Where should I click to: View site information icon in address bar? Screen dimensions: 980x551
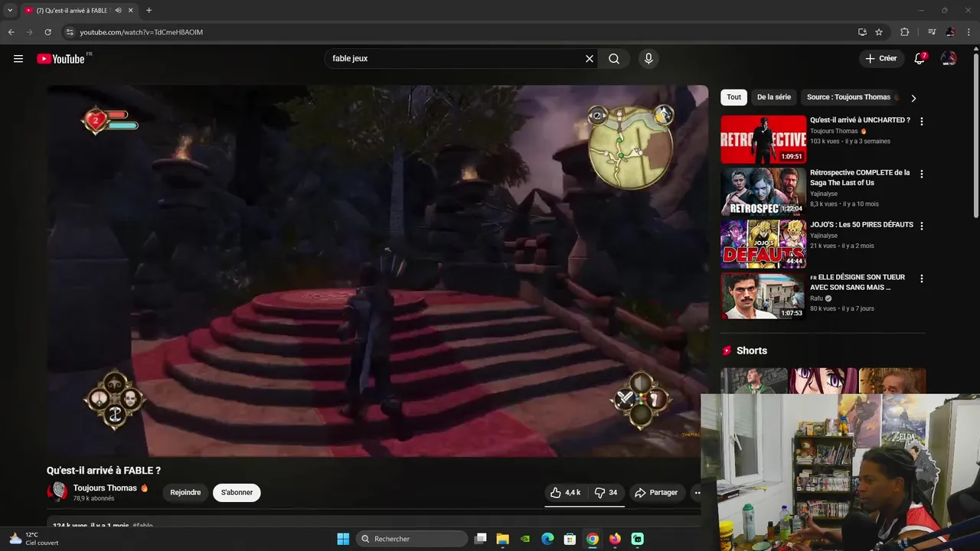69,32
